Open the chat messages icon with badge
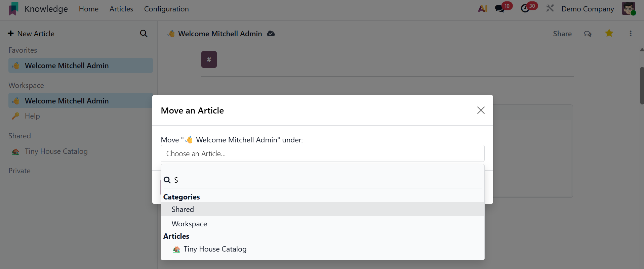 pyautogui.click(x=500, y=9)
